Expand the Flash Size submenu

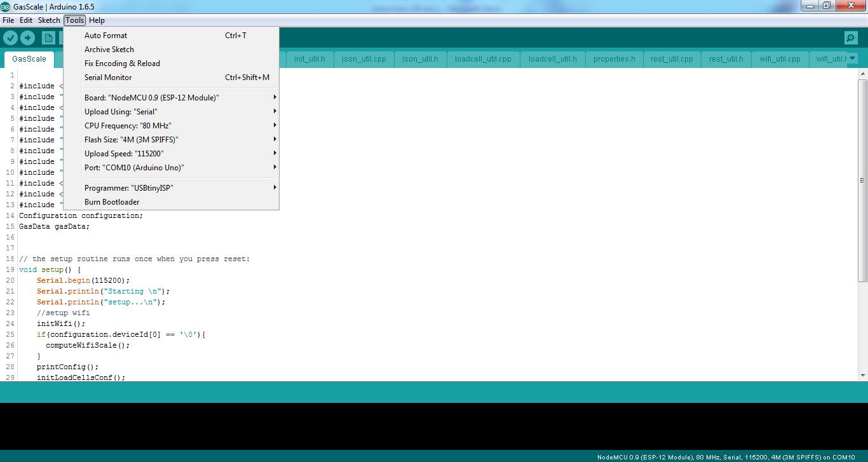181,139
